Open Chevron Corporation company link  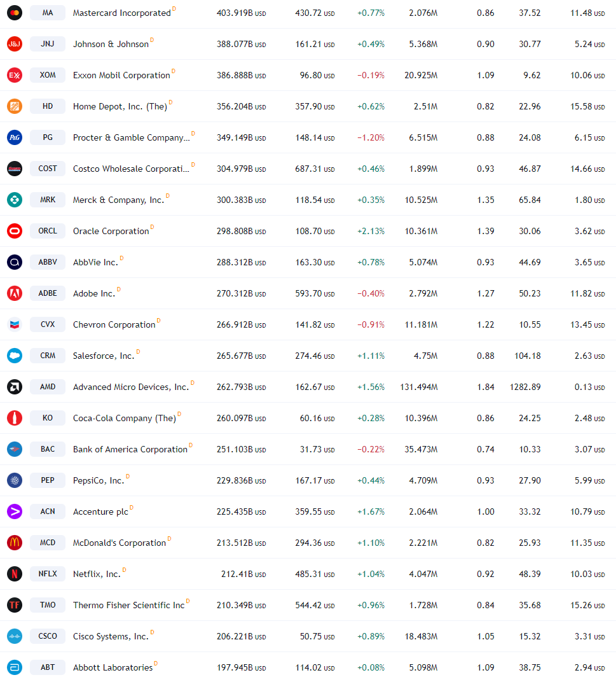tap(114, 324)
